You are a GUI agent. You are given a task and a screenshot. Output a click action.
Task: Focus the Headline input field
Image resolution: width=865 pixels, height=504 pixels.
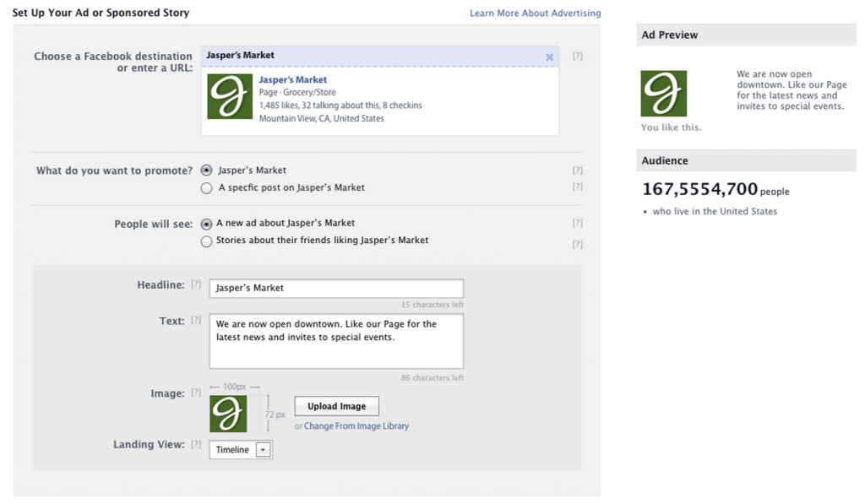[336, 289]
